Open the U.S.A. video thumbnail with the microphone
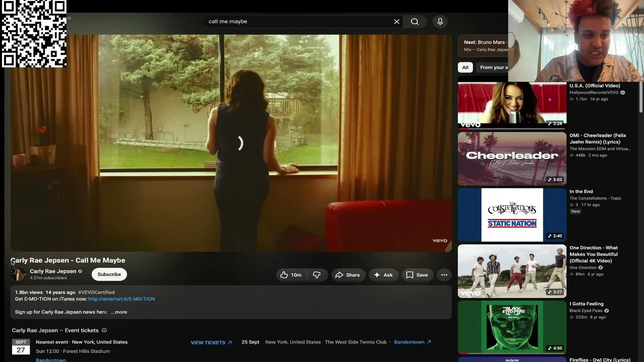The height and width of the screenshot is (362, 644). [512, 105]
